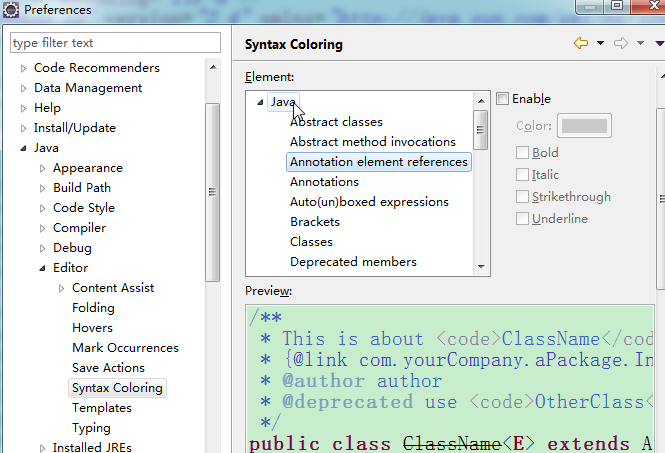Collapse the Editor node
665x453 pixels.
[42, 268]
